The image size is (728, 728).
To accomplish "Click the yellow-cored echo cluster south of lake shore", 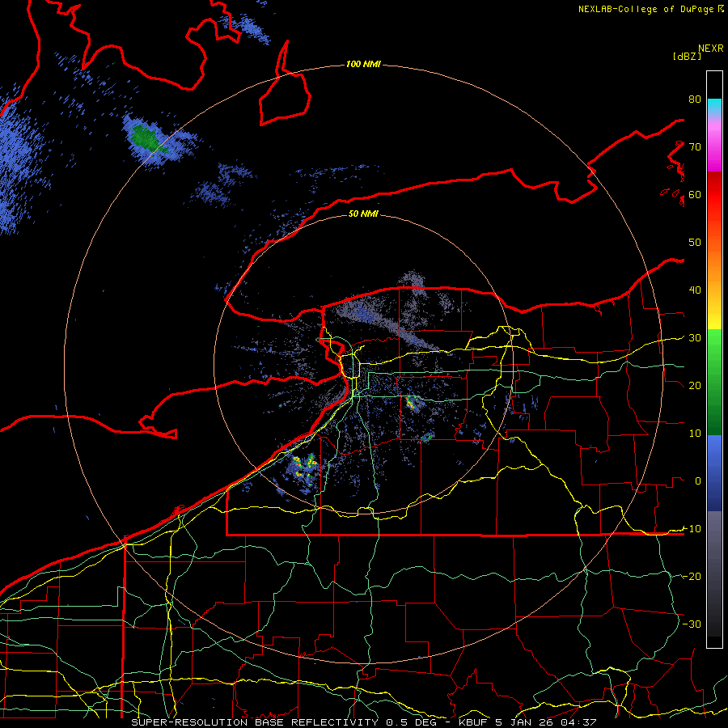I will [304, 467].
